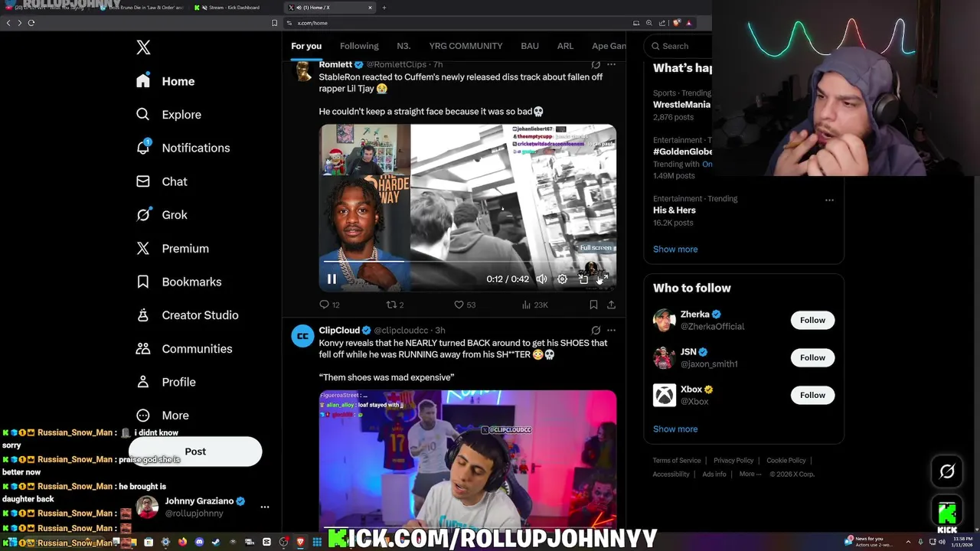Viewport: 980px width, 551px height.
Task: Open the Grok floating button
Action: (947, 472)
